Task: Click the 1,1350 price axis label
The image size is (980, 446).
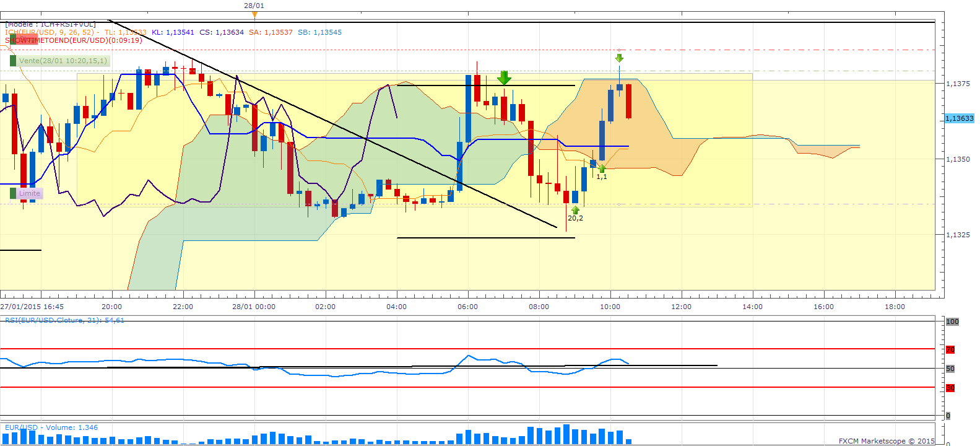Action: click(x=958, y=159)
